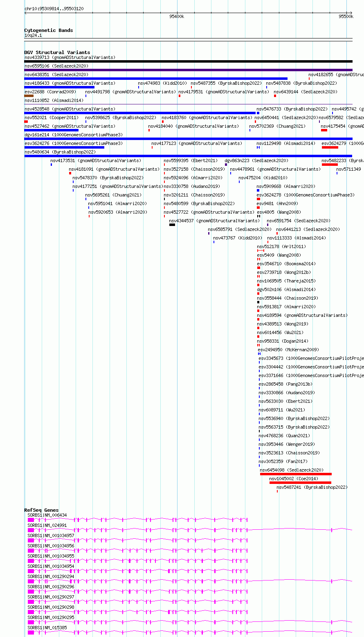The image size is (364, 637).
Task: Open nsv473767 (Kidd2010) label
Action: point(238,238)
